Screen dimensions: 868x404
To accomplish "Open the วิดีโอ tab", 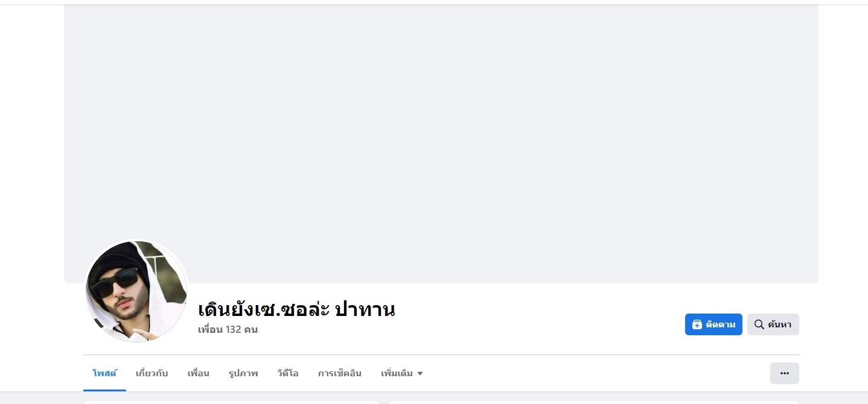I will (x=288, y=373).
